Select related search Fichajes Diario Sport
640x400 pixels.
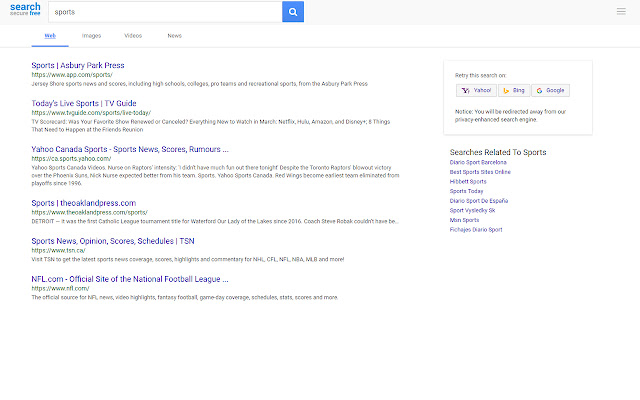tap(476, 230)
